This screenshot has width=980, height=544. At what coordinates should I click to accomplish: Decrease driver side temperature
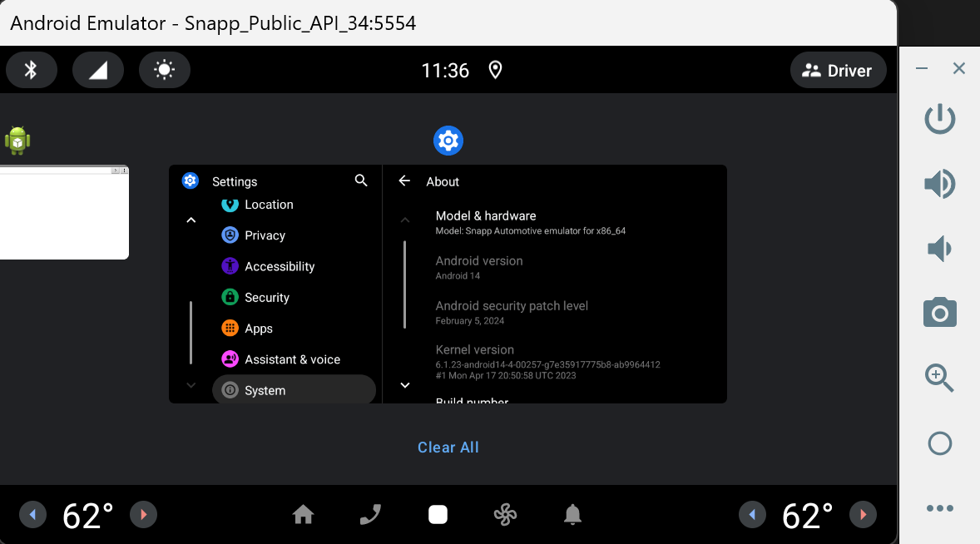[x=33, y=515]
